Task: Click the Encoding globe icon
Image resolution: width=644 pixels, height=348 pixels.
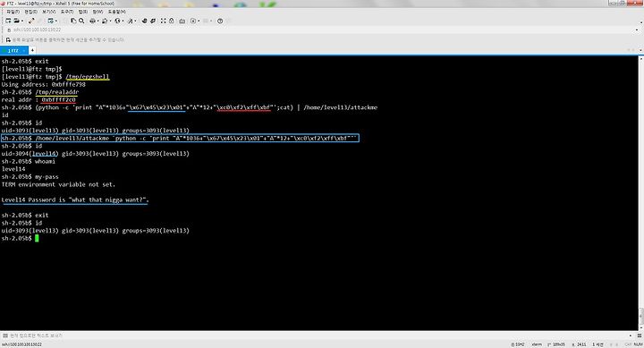Action: click(117, 21)
